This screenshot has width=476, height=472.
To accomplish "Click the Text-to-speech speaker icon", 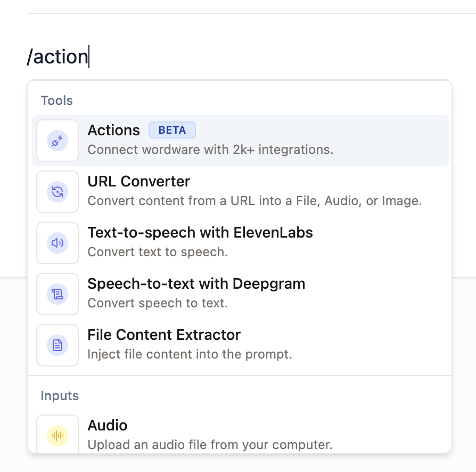I will pyautogui.click(x=58, y=243).
